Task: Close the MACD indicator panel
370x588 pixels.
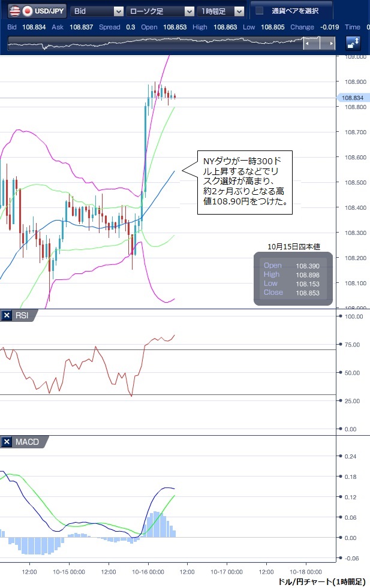Action: coord(7,442)
